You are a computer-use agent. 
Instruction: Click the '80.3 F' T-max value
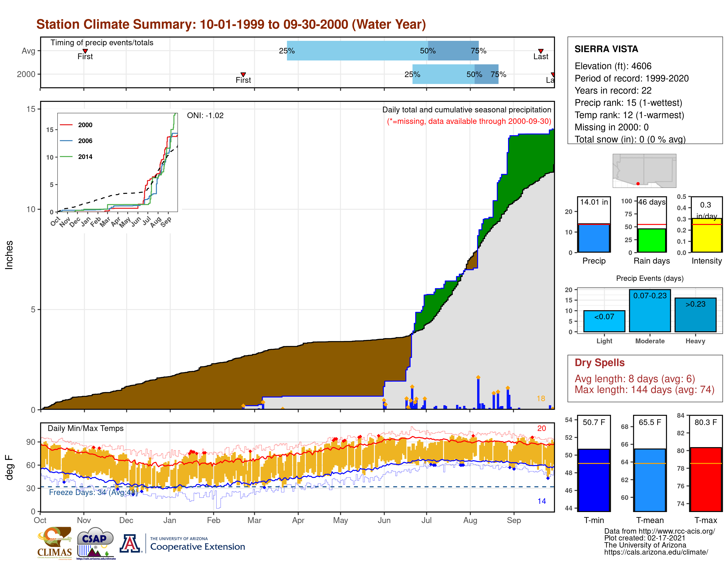click(x=706, y=422)
